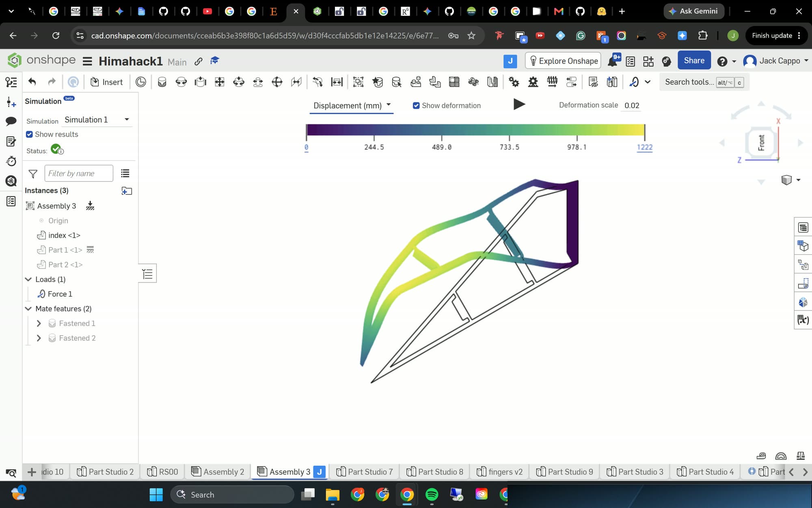The width and height of the screenshot is (812, 508).
Task: Select the Tangent mate tool
Action: tap(317, 82)
